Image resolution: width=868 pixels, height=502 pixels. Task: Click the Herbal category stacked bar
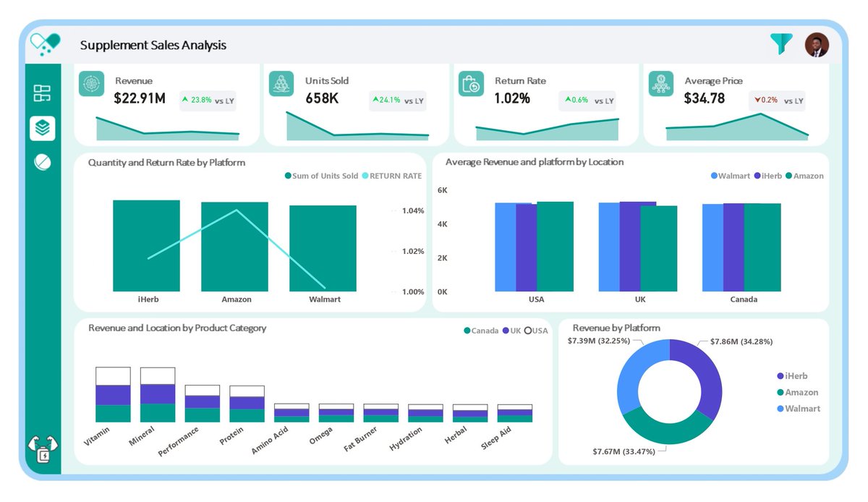(471, 413)
